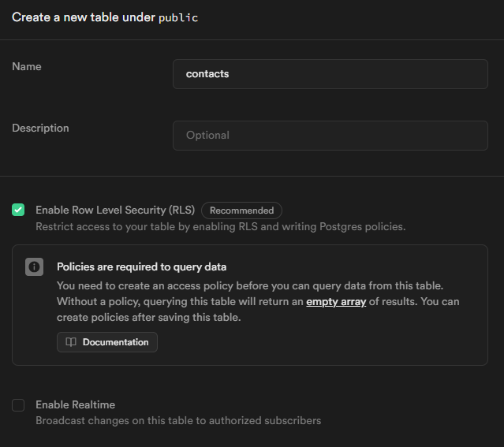The width and height of the screenshot is (504, 447).
Task: Click the Recommended badge next to RLS
Action: [241, 210]
